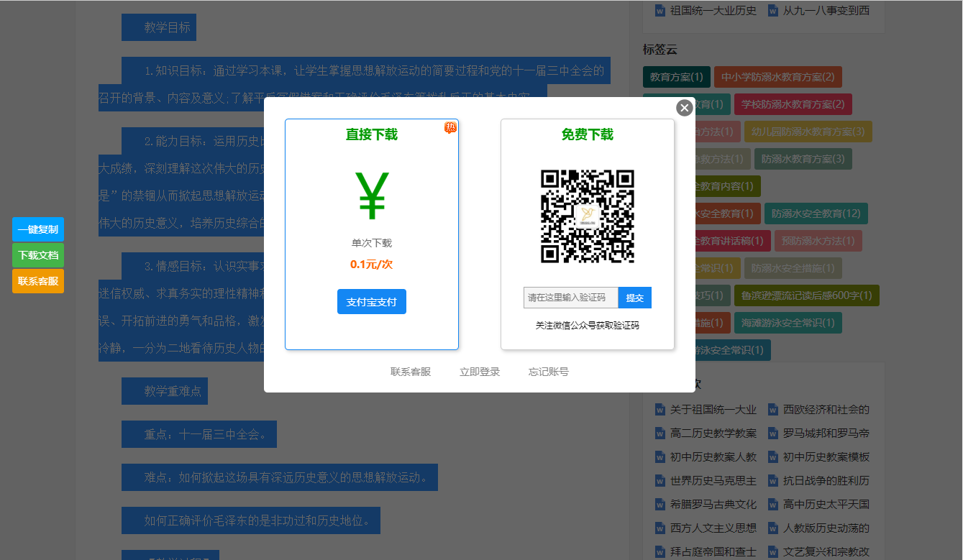
Task: Click the orange 联系客服 side button
Action: (38, 281)
